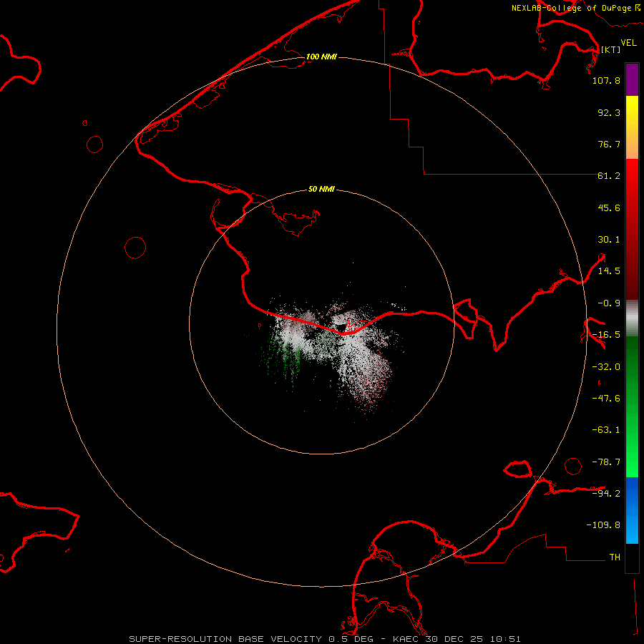
Task: Click the 50 NMI range ring label
Action: (x=321, y=190)
